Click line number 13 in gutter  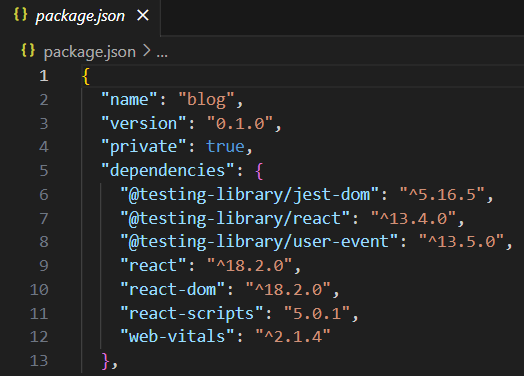39,361
